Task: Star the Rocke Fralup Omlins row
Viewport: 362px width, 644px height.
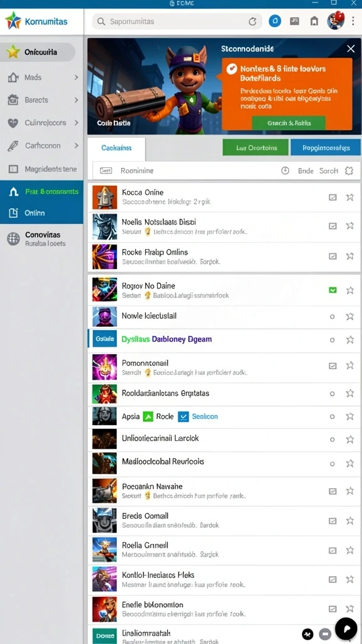Action: (x=349, y=256)
